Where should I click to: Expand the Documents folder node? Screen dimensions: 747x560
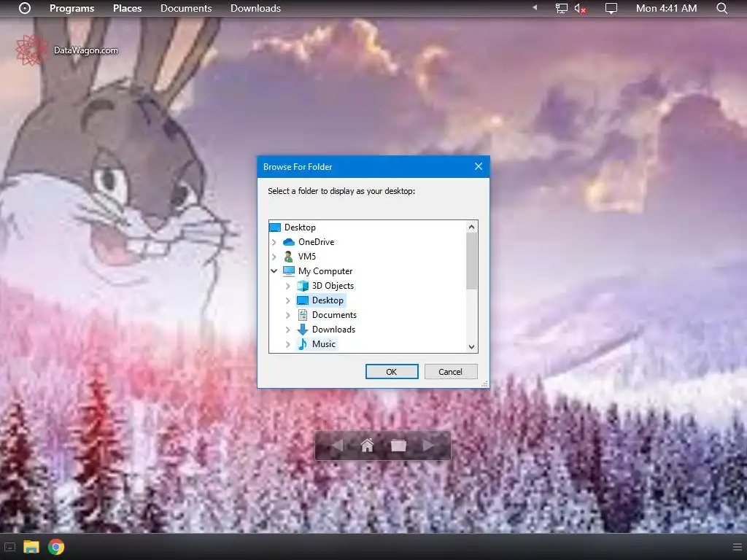287,315
